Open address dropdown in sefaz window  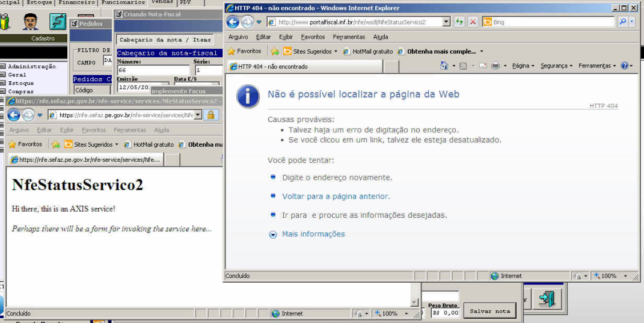click(x=198, y=115)
